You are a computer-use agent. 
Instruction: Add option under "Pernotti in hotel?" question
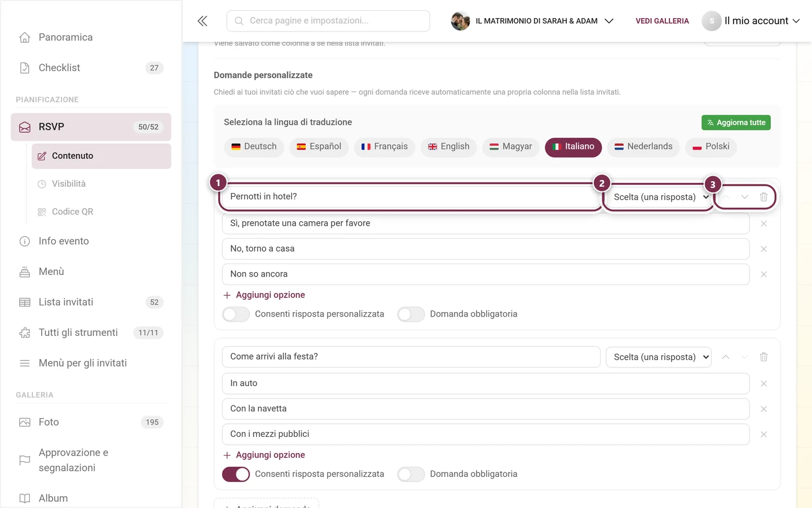click(264, 295)
